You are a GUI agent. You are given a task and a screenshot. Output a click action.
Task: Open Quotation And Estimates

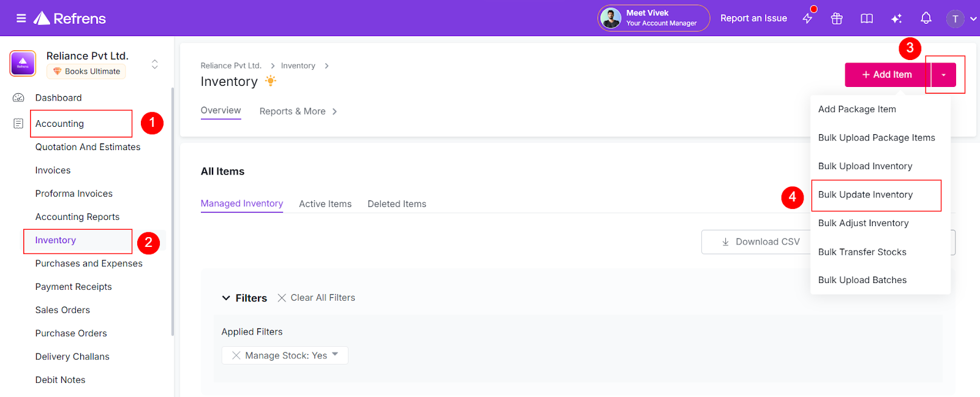(88, 147)
